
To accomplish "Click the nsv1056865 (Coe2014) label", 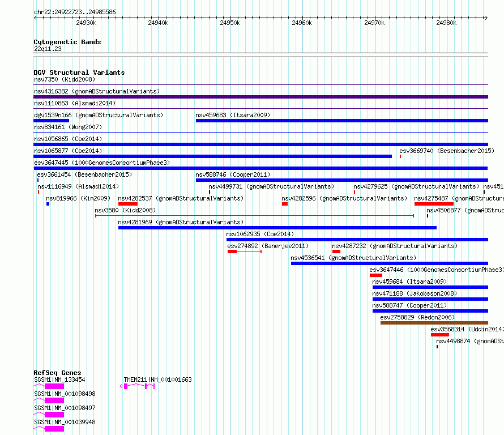I will (68, 139).
